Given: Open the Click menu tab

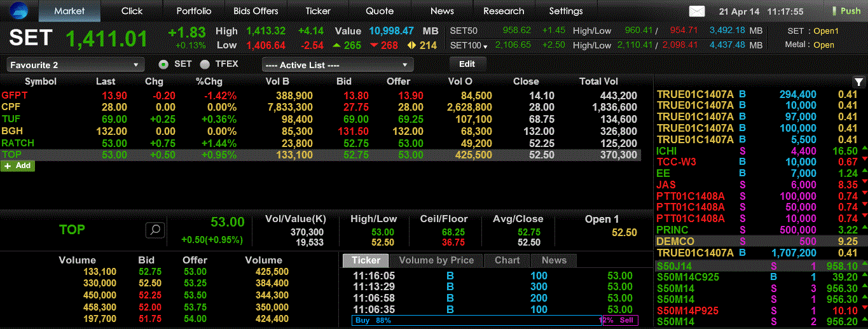Looking at the screenshot, I should (x=132, y=11).
